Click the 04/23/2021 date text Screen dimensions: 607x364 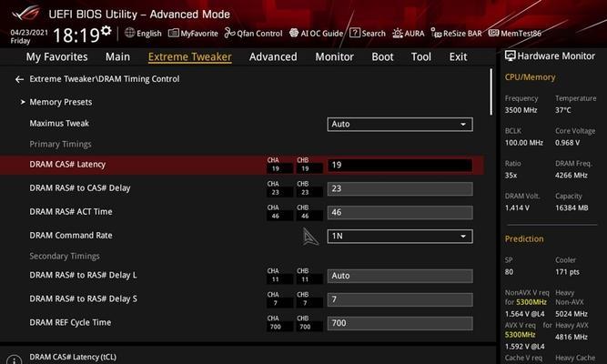point(29,32)
